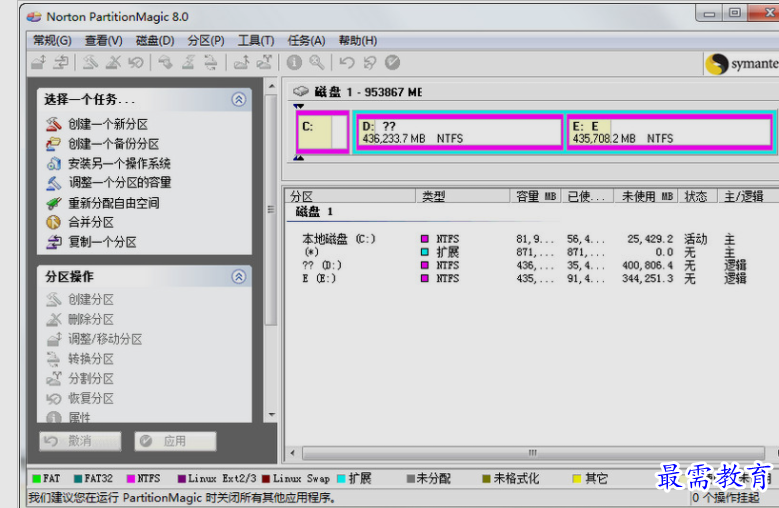Select the C: partition block in disk map
This screenshot has height=508, width=779.
click(x=322, y=132)
